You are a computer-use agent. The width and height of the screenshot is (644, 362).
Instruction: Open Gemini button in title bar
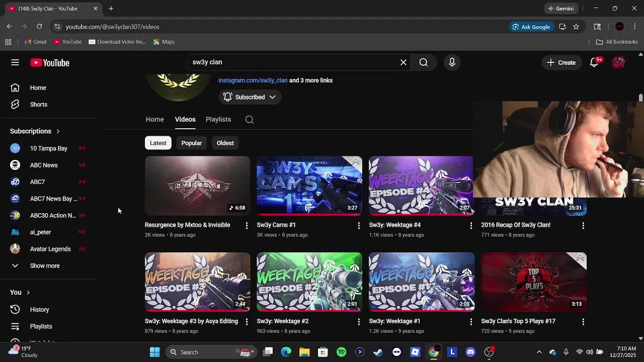pos(561,9)
